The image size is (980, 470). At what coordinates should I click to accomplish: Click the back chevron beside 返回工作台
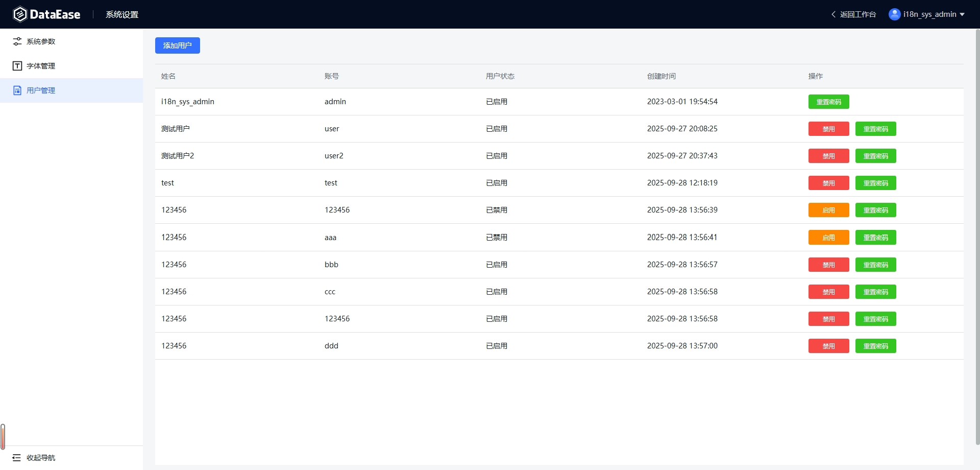pos(834,14)
